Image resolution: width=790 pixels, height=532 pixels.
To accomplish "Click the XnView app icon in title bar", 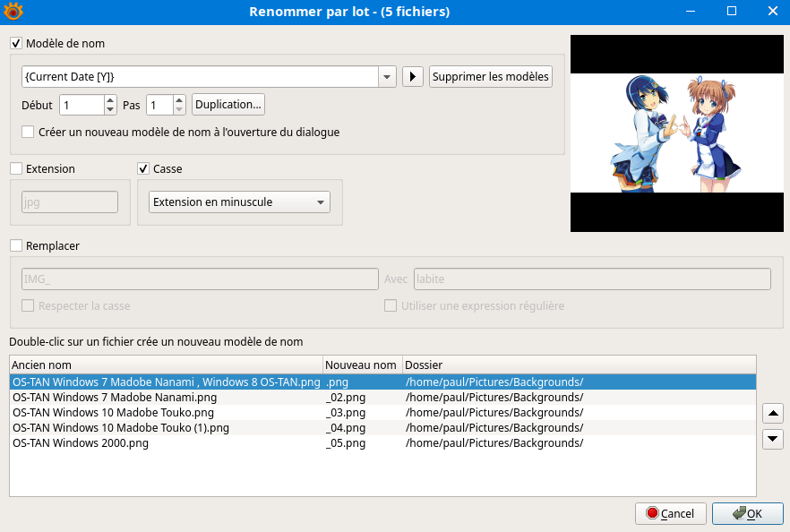I will pyautogui.click(x=13, y=11).
